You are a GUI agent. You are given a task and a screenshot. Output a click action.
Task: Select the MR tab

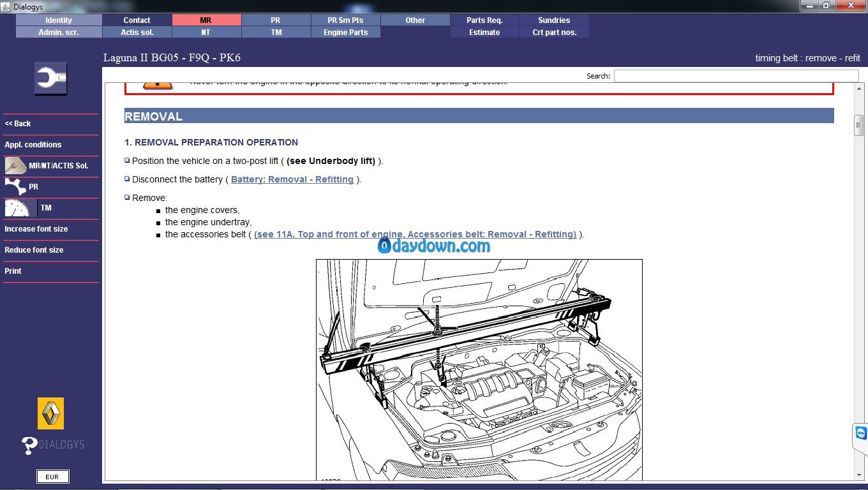206,20
